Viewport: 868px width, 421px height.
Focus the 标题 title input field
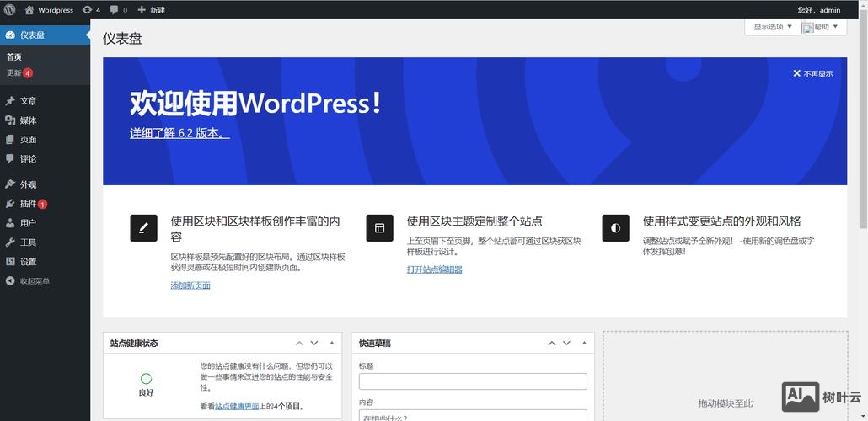pyautogui.click(x=473, y=381)
